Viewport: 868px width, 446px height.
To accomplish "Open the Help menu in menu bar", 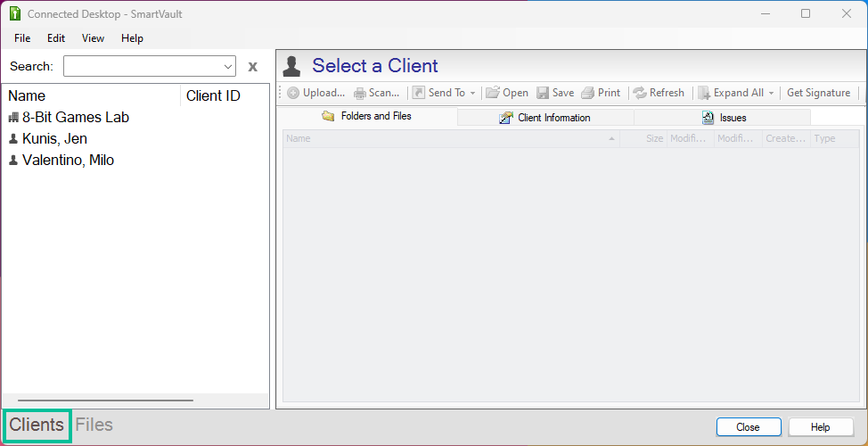I will coord(132,38).
